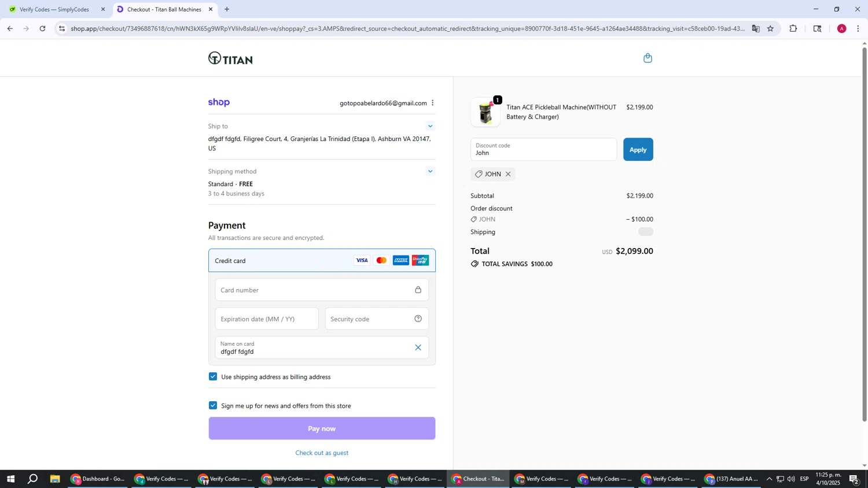
Task: Open account options three-dot menu beside email
Action: [432, 103]
